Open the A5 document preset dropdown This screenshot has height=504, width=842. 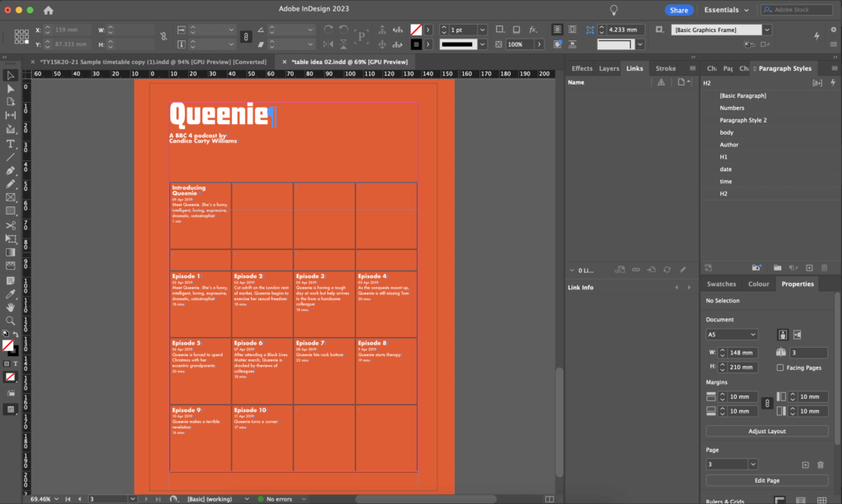(x=731, y=335)
